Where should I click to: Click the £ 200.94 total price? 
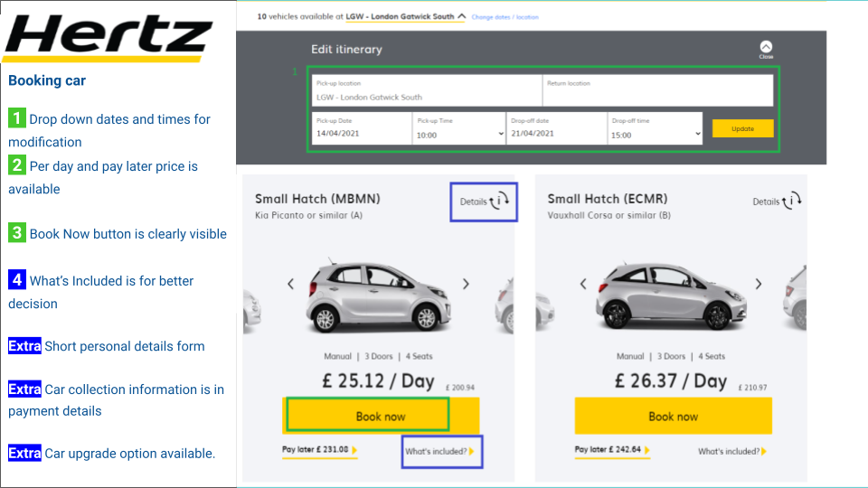(x=460, y=388)
